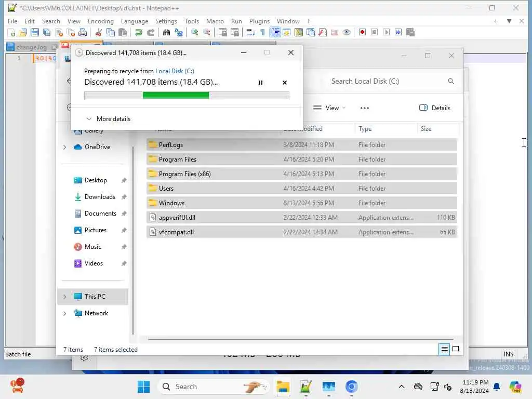The image size is (532, 399).
Task: Select the appverifUI.dll file
Action: 302,218
